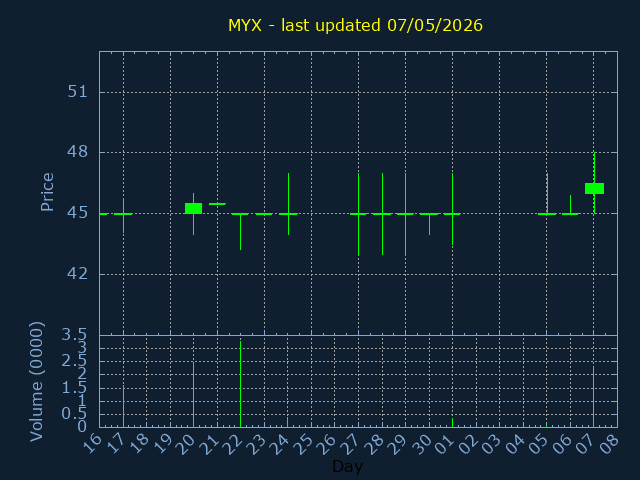The width and height of the screenshot is (640, 480).
Task: Click the day 16 tick label
Action: point(91,444)
